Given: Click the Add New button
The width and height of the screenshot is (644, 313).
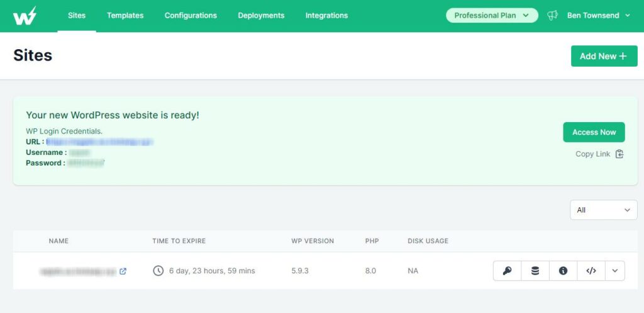Looking at the screenshot, I should 604,56.
